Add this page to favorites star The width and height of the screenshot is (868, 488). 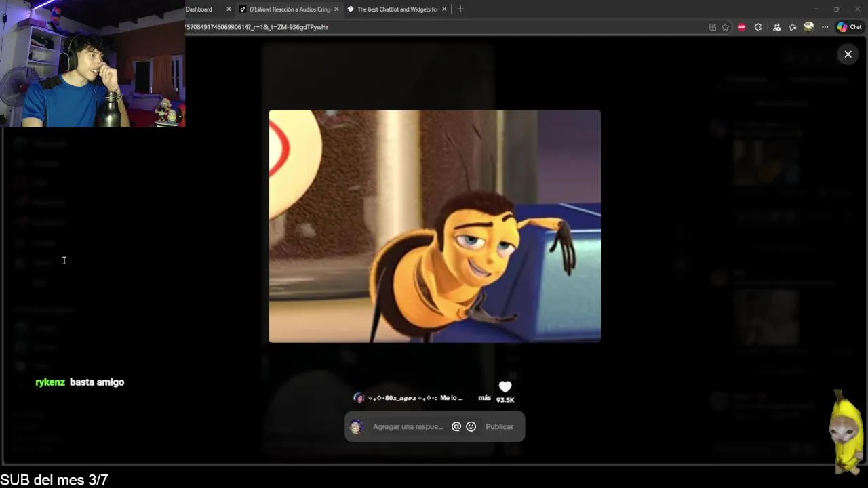(x=726, y=27)
